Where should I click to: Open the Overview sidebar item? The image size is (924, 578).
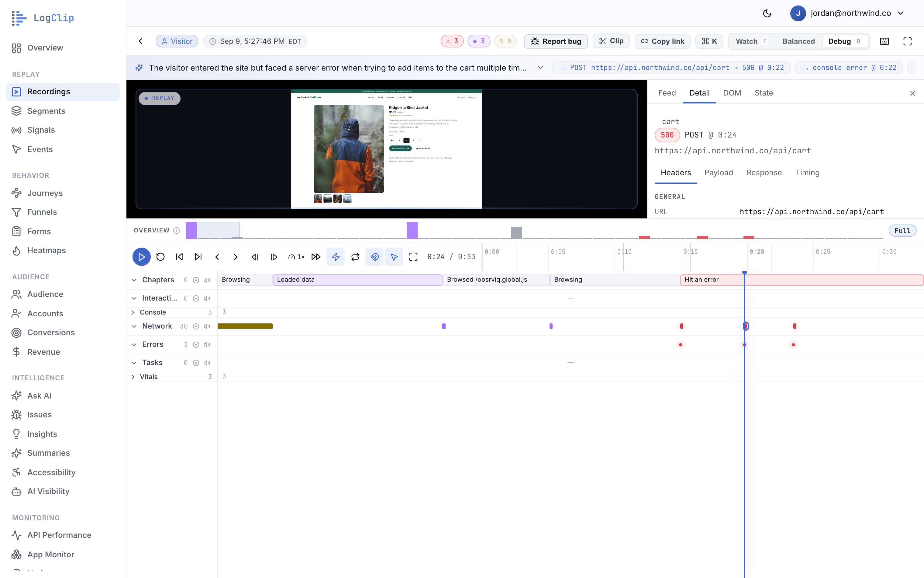coord(63,48)
